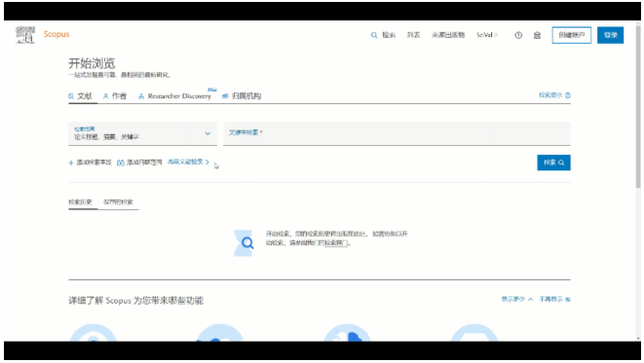Screen dimensions: 644x363
Task: Click the plus icon to add search field
Action: (71, 163)
